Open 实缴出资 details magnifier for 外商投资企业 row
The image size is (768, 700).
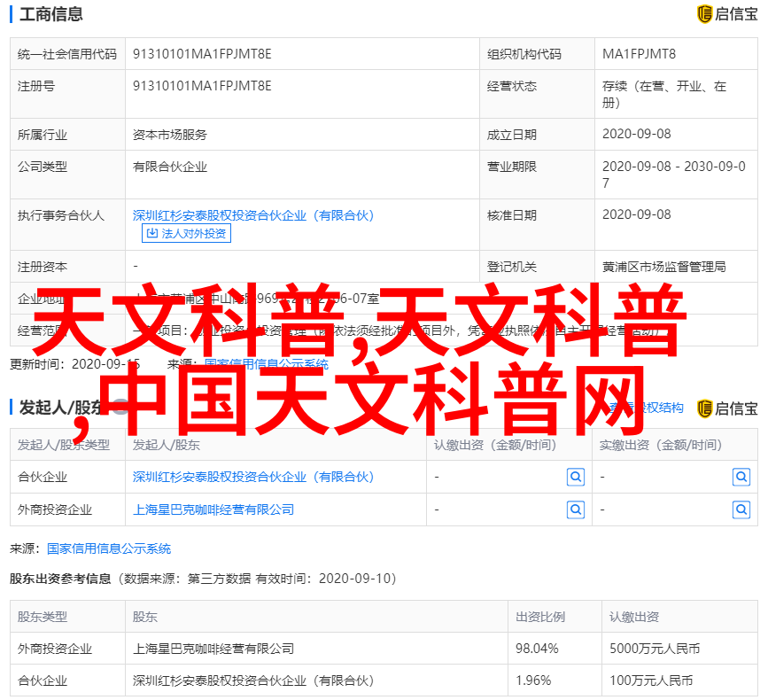click(x=741, y=510)
